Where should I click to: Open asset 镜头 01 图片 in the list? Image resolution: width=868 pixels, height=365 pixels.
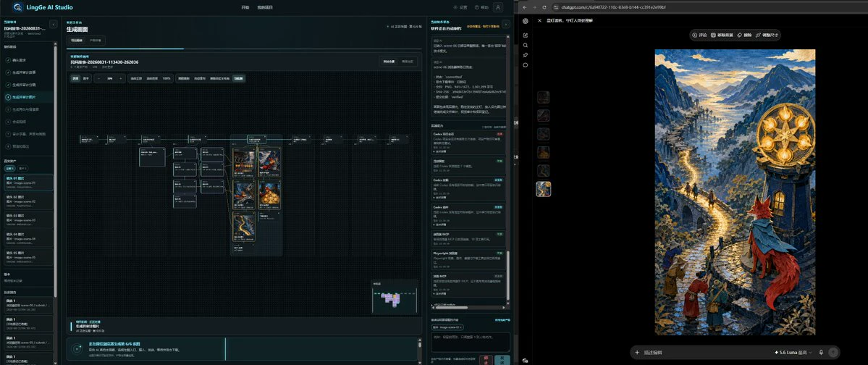(x=28, y=183)
